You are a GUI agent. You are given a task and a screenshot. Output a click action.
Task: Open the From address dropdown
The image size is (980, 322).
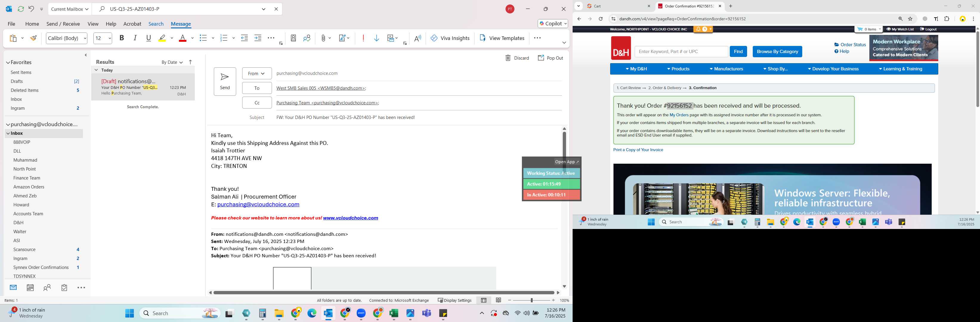(257, 73)
